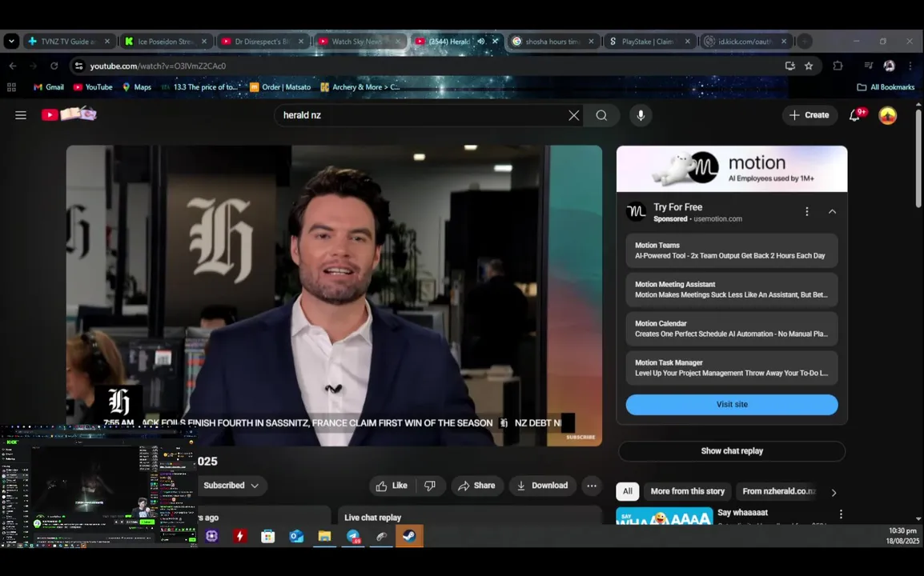
Task: Start voice search with microphone
Action: (x=641, y=115)
